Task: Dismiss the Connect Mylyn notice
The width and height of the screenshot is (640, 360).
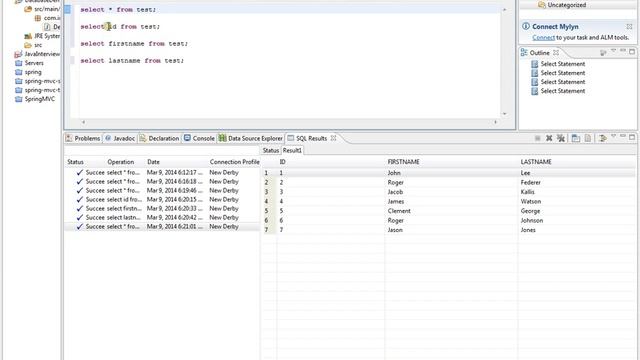Action: [x=629, y=27]
